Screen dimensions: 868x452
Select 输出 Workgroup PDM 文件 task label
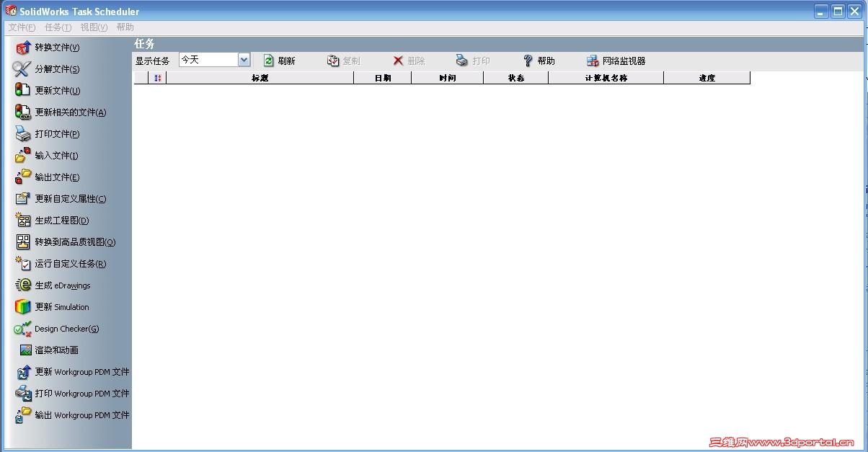point(82,415)
